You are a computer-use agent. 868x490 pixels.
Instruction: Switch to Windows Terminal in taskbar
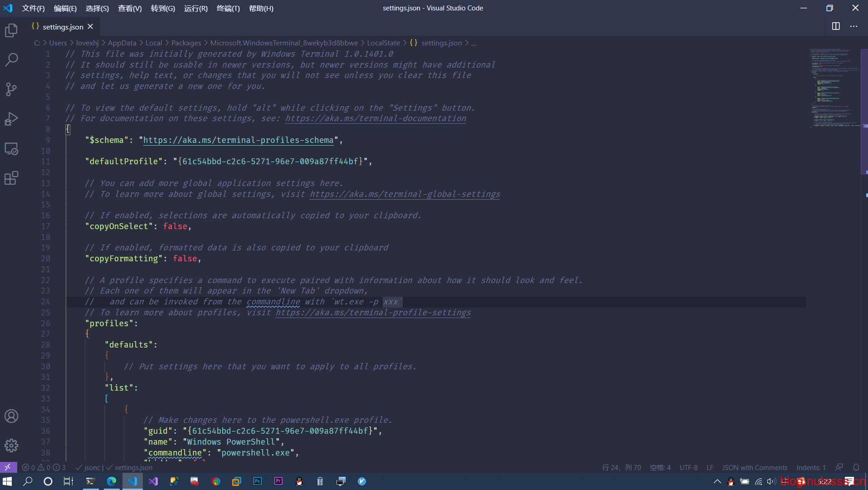pos(90,481)
